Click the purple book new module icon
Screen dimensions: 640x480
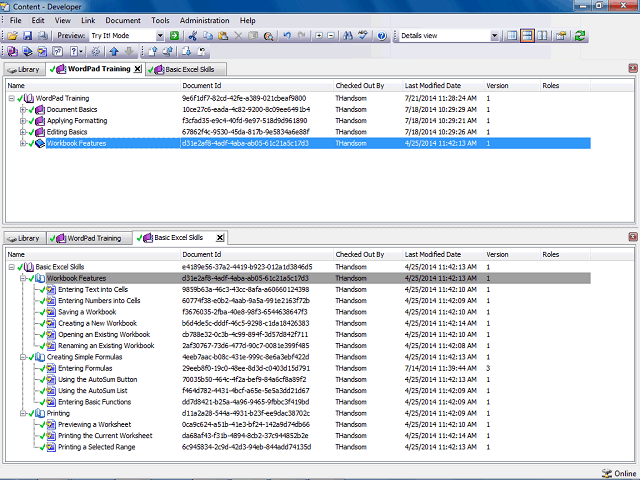(x=12, y=51)
